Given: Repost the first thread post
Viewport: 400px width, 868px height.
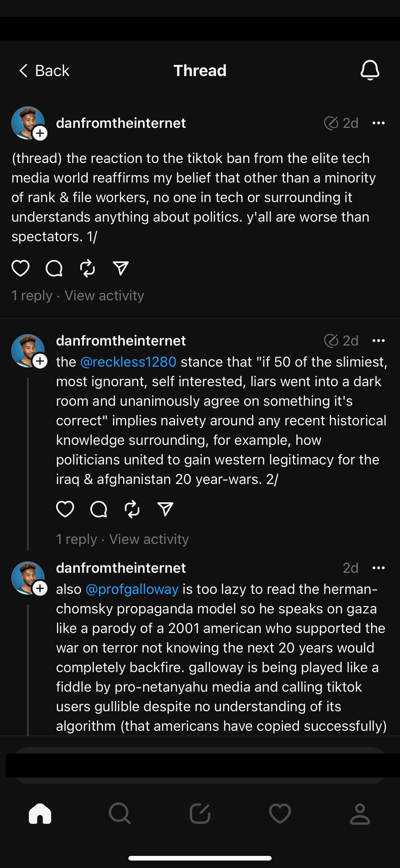Looking at the screenshot, I should click(x=87, y=268).
